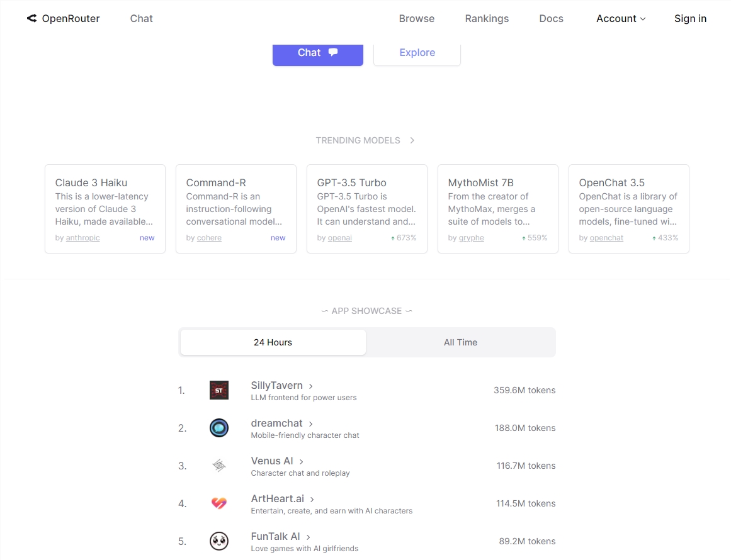Click 114.5M tokens value
The image size is (731, 560).
tap(526, 503)
